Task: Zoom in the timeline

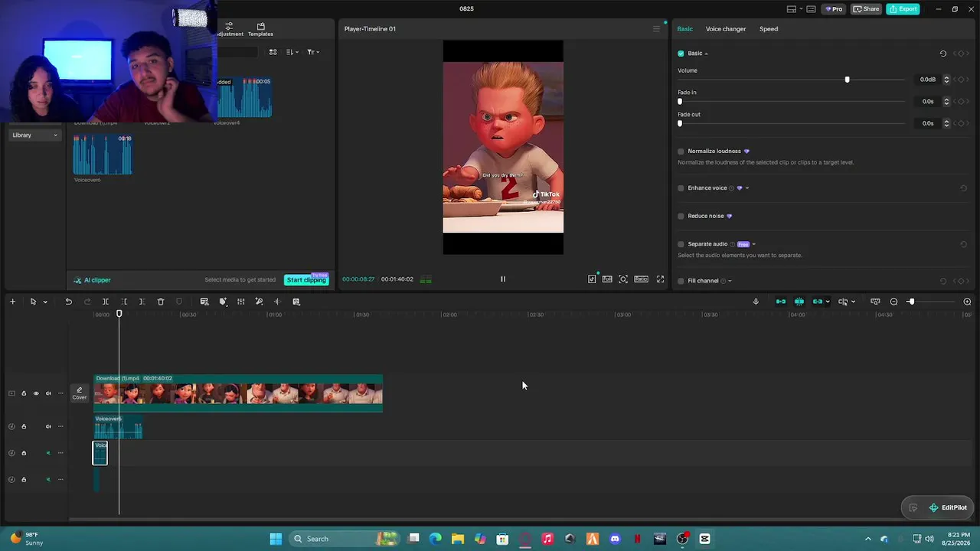Action: [967, 302]
